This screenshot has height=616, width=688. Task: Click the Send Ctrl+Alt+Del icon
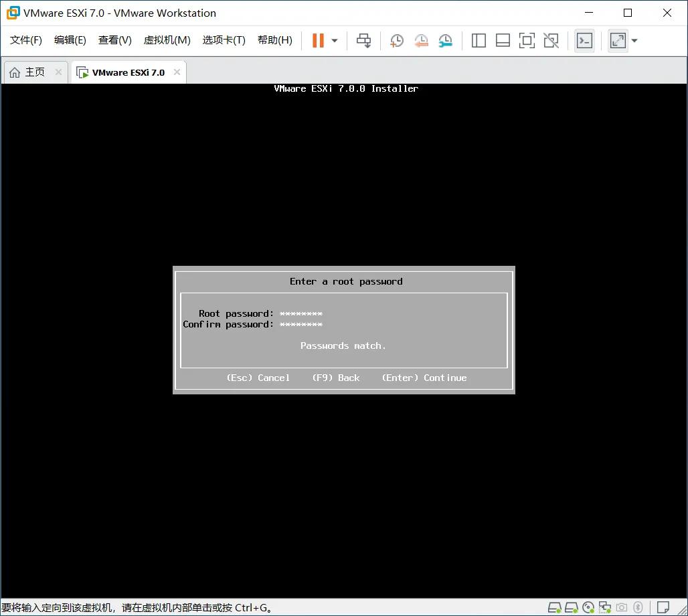[363, 40]
